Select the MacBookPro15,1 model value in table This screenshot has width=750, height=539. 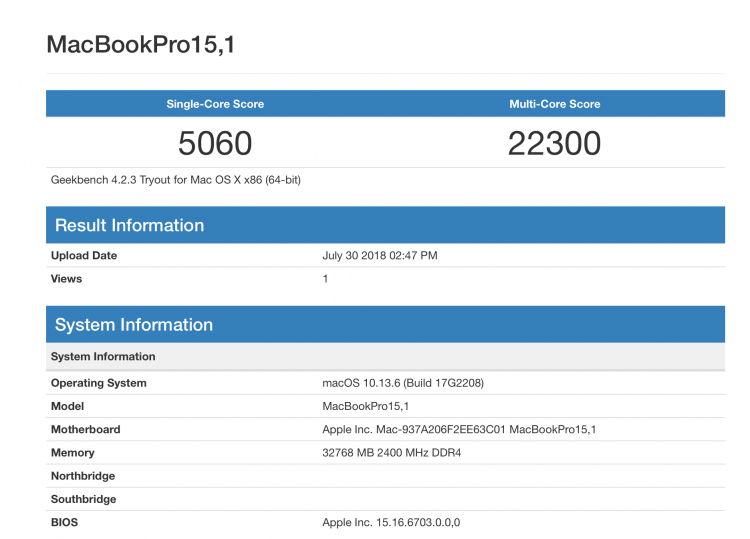365,407
